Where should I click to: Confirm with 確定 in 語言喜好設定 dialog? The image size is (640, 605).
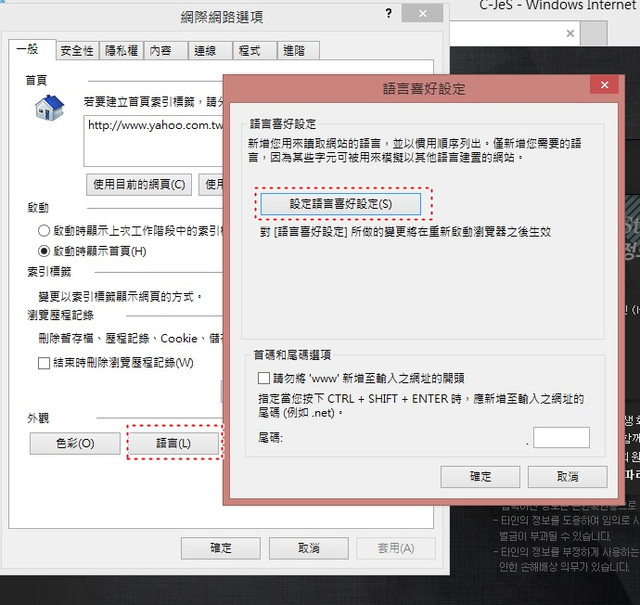click(480, 476)
